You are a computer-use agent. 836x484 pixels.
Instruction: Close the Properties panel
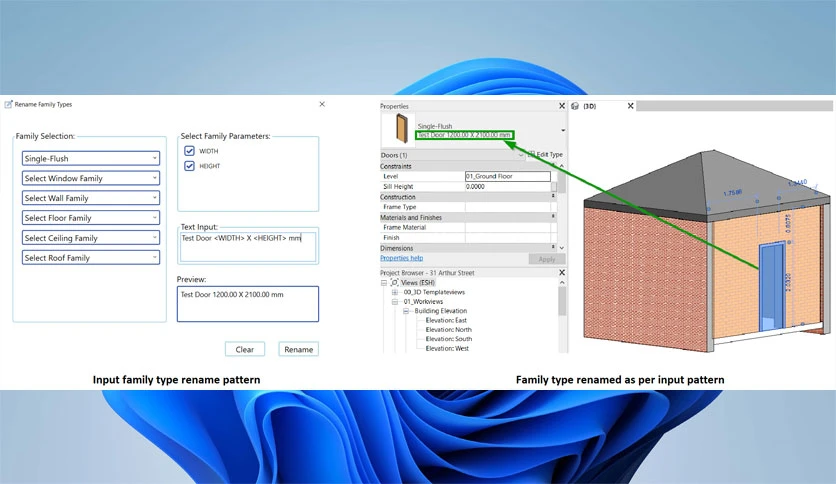562,106
